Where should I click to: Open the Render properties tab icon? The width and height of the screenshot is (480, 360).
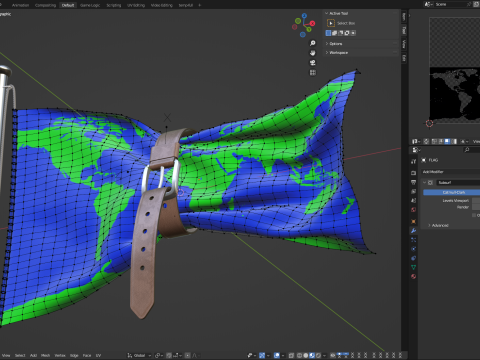pyautogui.click(x=414, y=173)
